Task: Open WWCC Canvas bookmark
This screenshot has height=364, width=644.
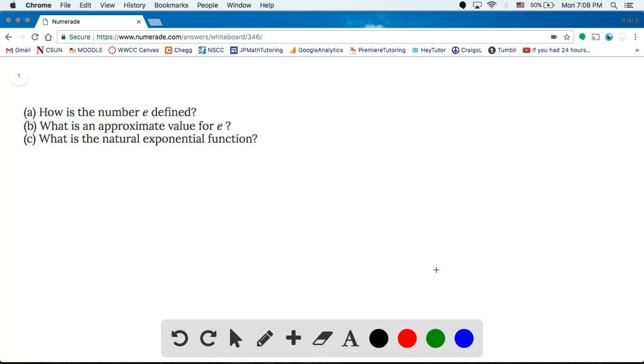Action: (133, 50)
